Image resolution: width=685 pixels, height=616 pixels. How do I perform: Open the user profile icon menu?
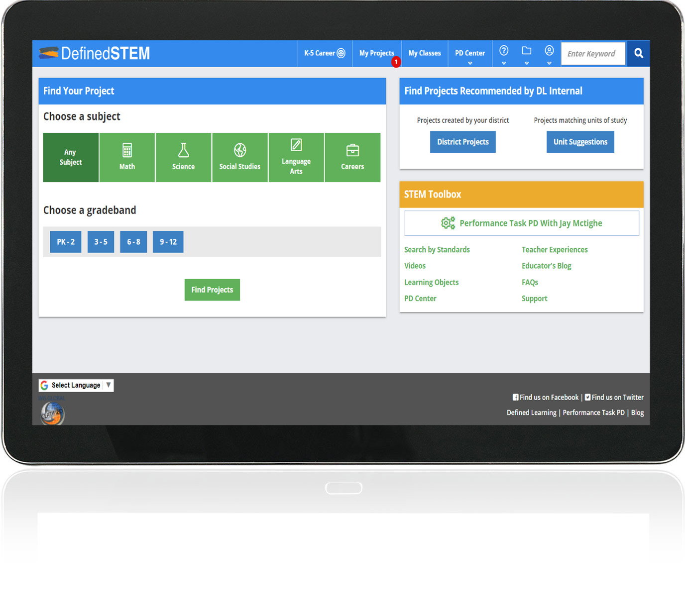pyautogui.click(x=549, y=54)
